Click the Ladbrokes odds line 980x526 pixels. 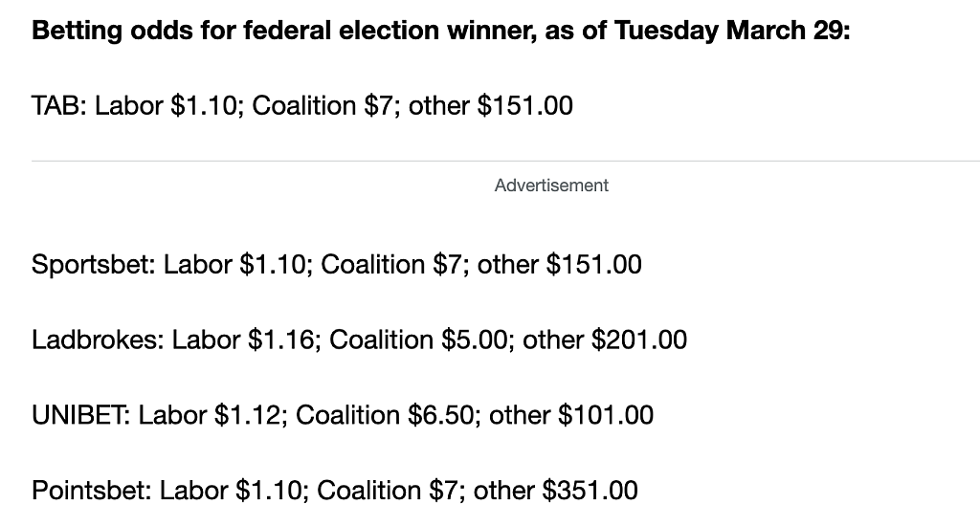[360, 340]
